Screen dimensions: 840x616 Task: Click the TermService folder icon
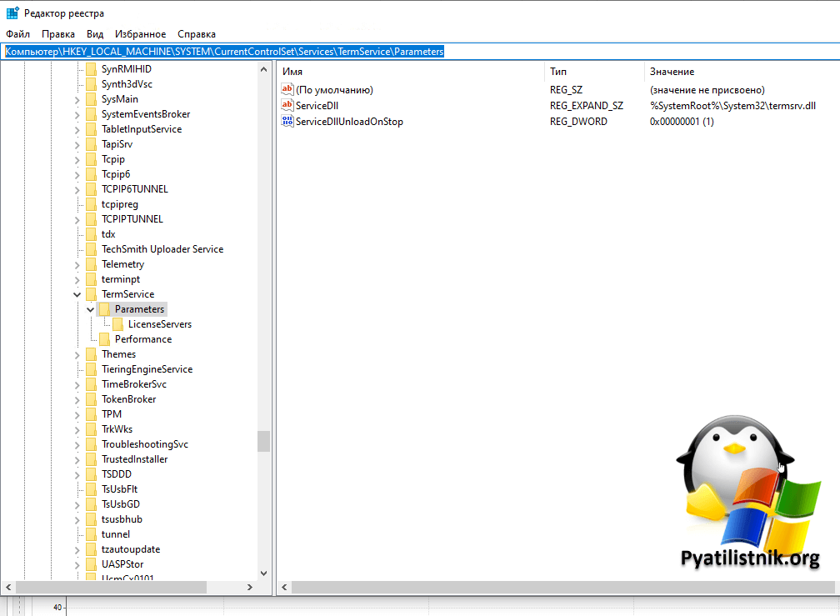(x=92, y=294)
